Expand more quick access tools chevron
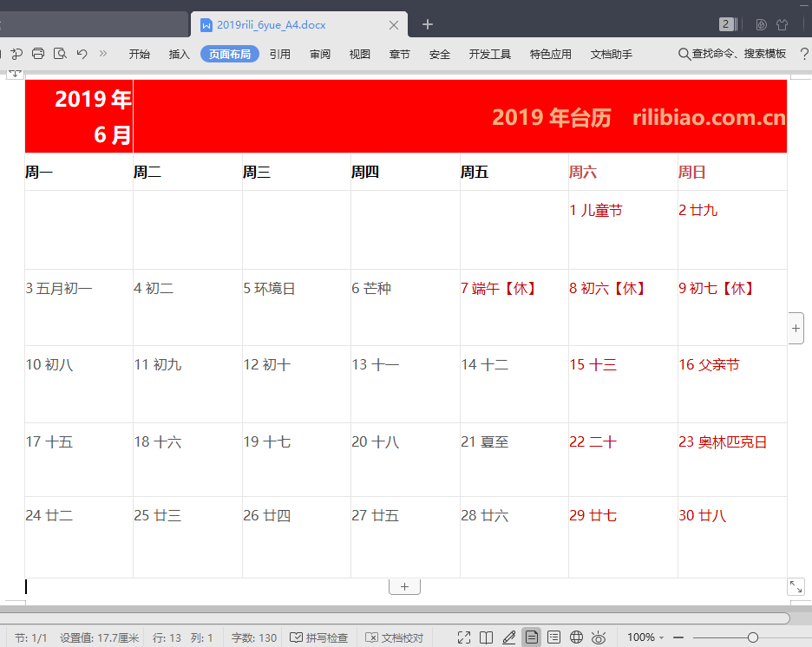Image resolution: width=812 pixels, height=647 pixels. click(103, 53)
